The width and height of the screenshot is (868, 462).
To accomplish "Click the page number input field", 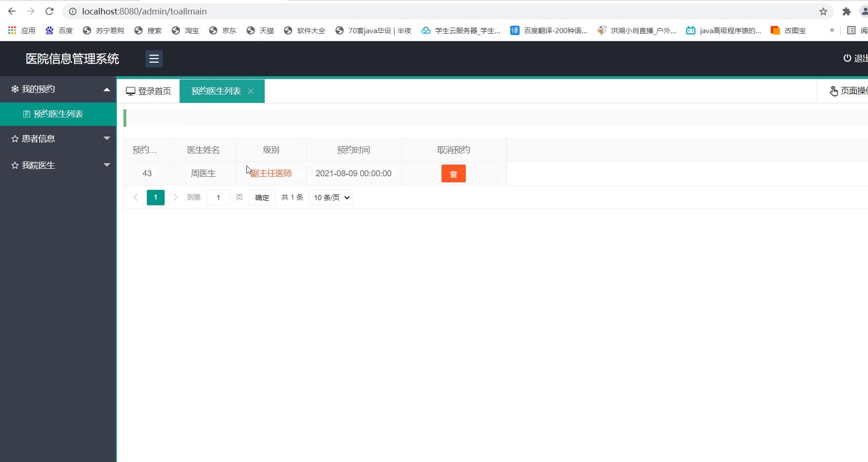I will tap(218, 197).
